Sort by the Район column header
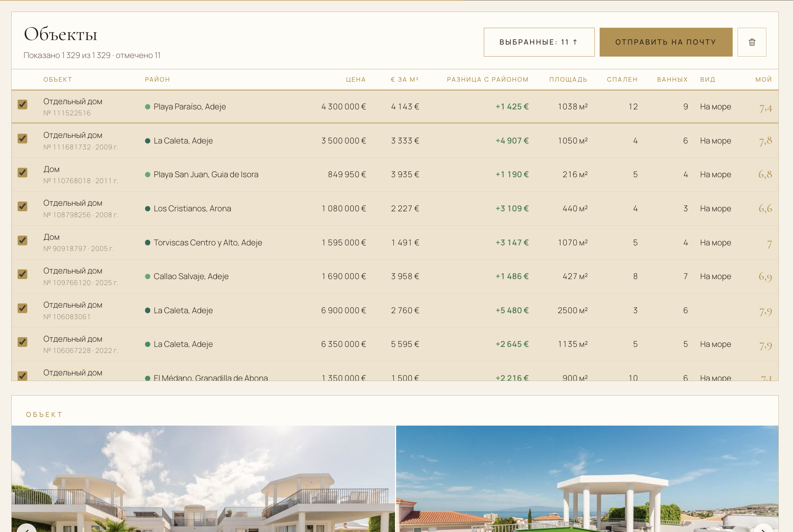The width and height of the screenshot is (793, 532). tap(157, 79)
